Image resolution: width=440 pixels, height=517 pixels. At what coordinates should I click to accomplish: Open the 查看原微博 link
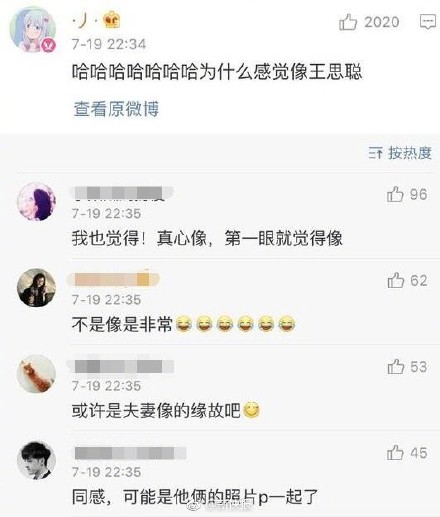116,109
